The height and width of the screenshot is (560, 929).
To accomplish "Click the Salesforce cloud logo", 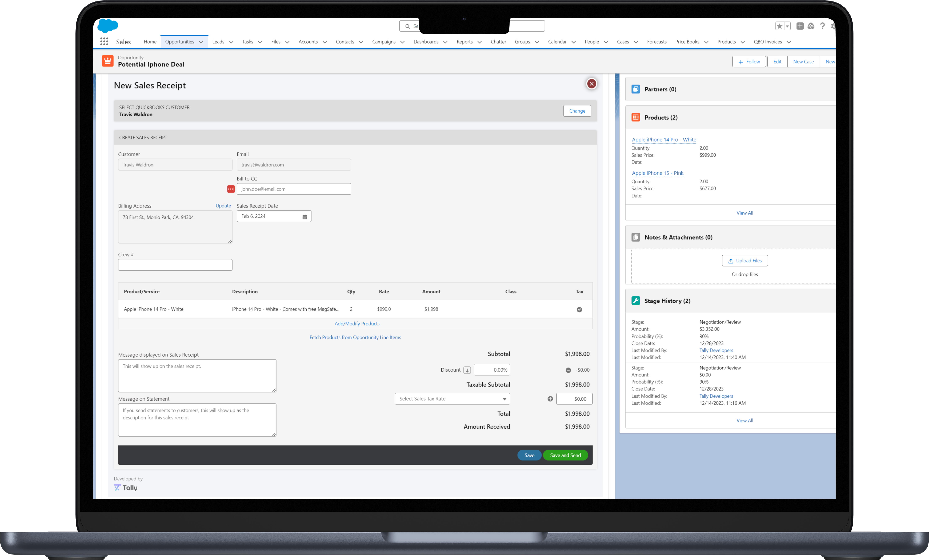I will point(108,26).
